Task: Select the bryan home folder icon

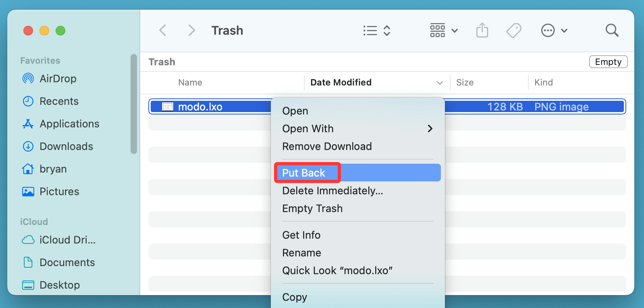Action: pos(28,169)
